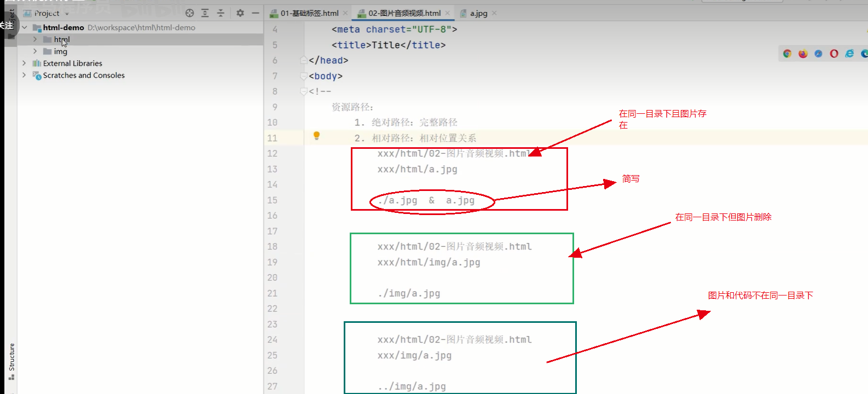
Task: Open page preview in Opera browser
Action: coord(834,54)
